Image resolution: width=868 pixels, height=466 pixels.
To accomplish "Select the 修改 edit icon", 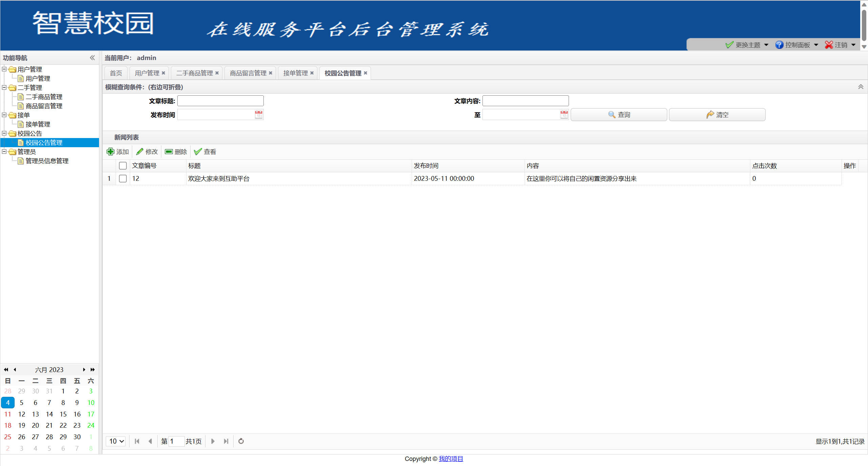I will pos(140,152).
